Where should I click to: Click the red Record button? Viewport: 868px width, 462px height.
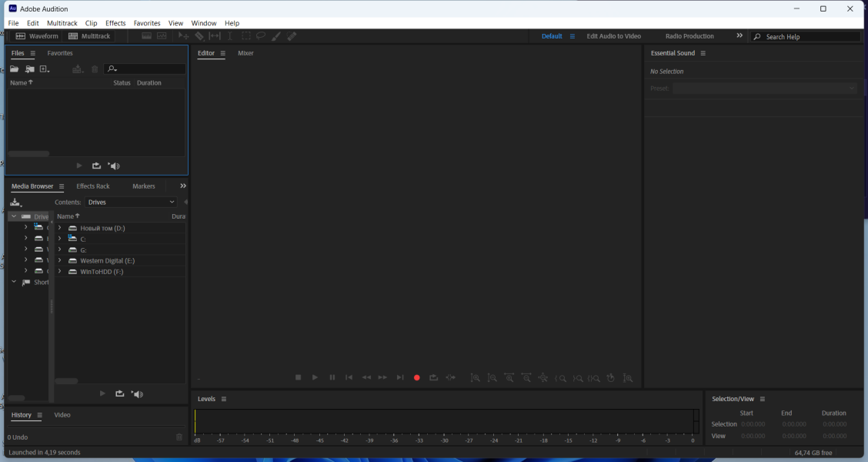[417, 378]
